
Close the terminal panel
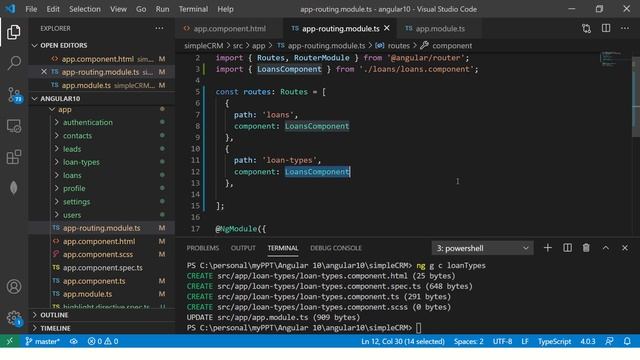(625, 248)
